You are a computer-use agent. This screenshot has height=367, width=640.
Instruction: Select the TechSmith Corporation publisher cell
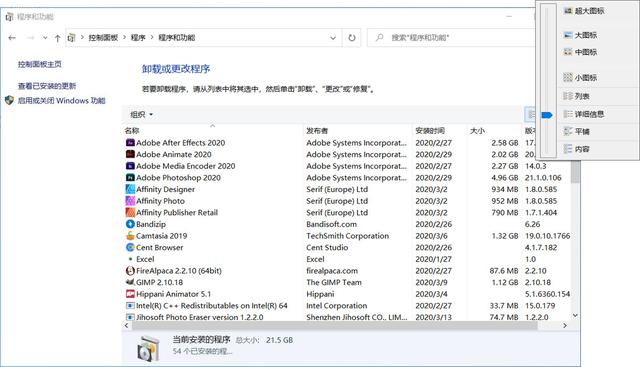[x=347, y=236]
